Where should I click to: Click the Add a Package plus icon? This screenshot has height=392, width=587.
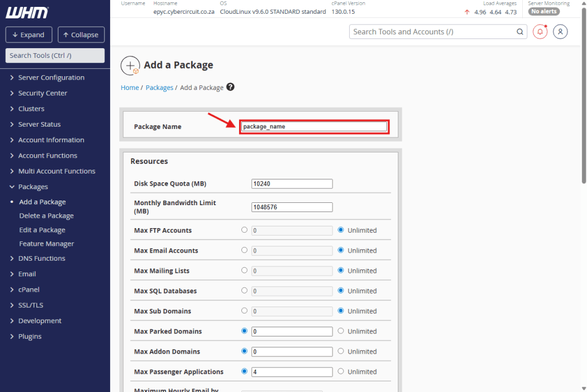coord(130,65)
